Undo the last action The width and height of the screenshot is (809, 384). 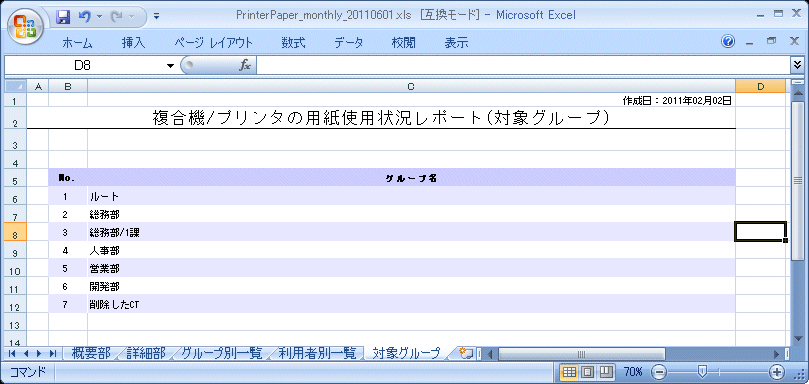pyautogui.click(x=84, y=17)
